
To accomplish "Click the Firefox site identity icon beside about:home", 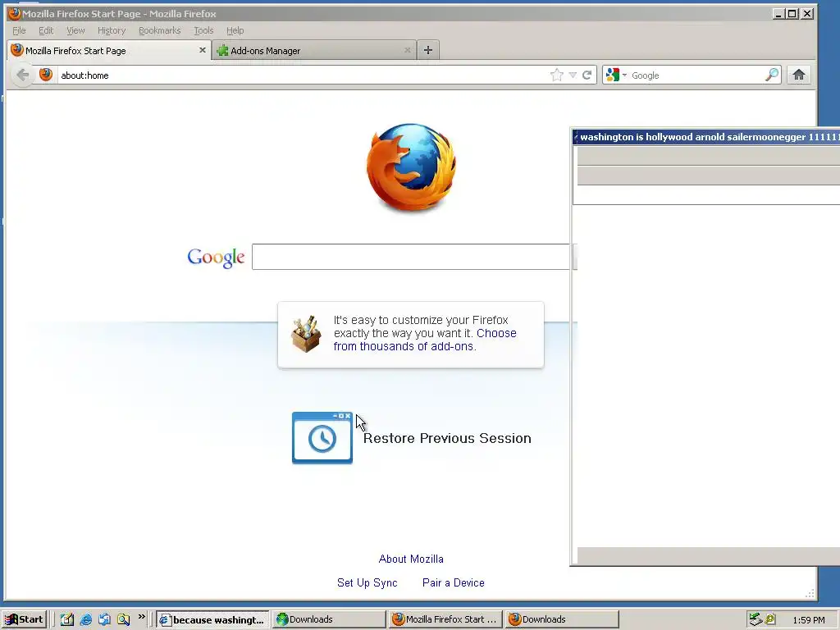I will pos(46,75).
